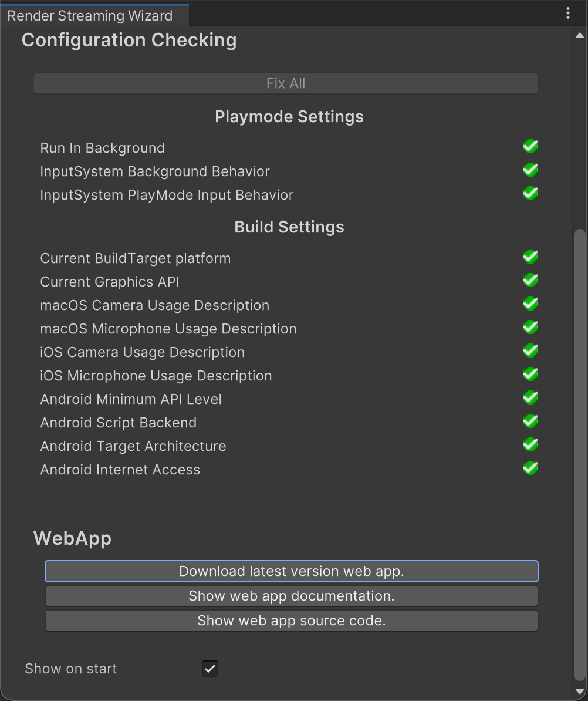The image size is (588, 701).
Task: Open Show web app documentation
Action: click(291, 596)
